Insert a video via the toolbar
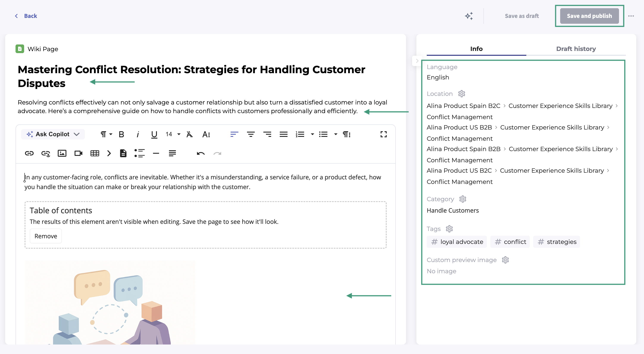 coord(78,153)
